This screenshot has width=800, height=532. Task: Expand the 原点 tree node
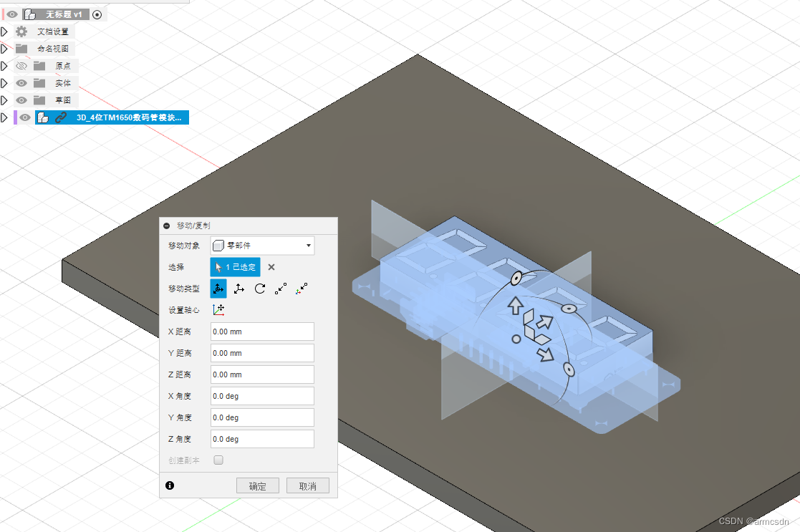point(4,66)
